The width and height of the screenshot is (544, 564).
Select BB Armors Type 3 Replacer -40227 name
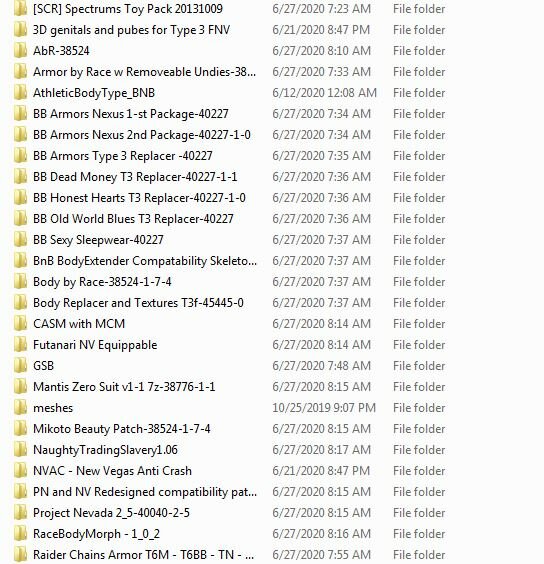123,156
